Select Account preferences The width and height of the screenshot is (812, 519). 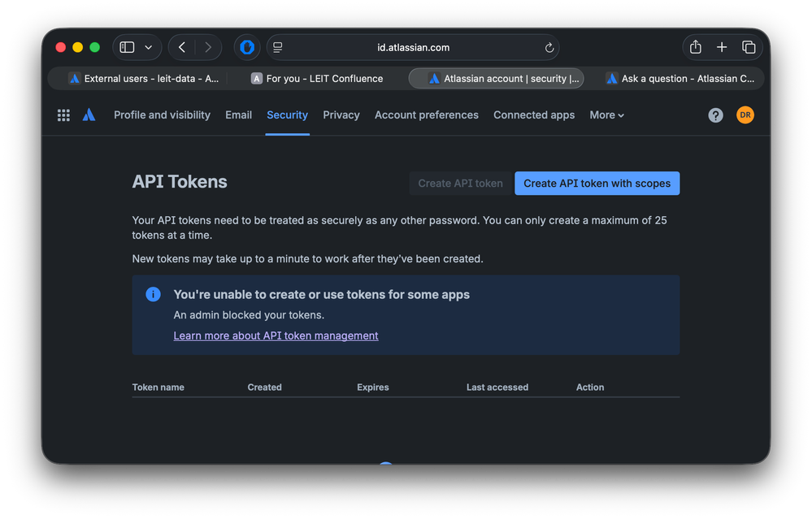click(x=426, y=115)
